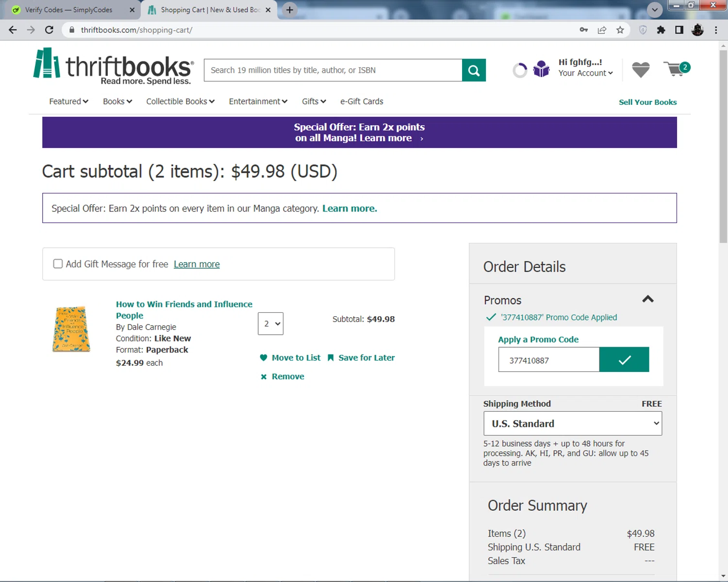Image resolution: width=728 pixels, height=582 pixels.
Task: Click Move to List
Action: click(290, 357)
